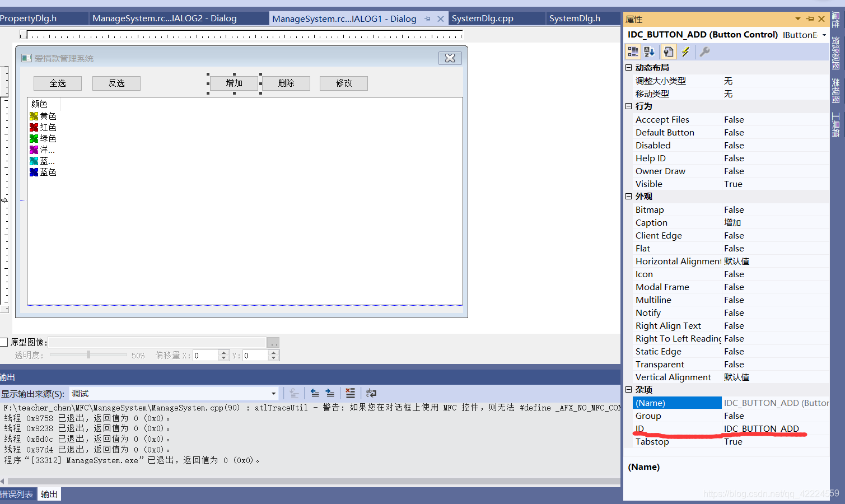Open the ManageSystem.rc IALOG2 Dialog tab
The height and width of the screenshot is (504, 845).
point(165,18)
